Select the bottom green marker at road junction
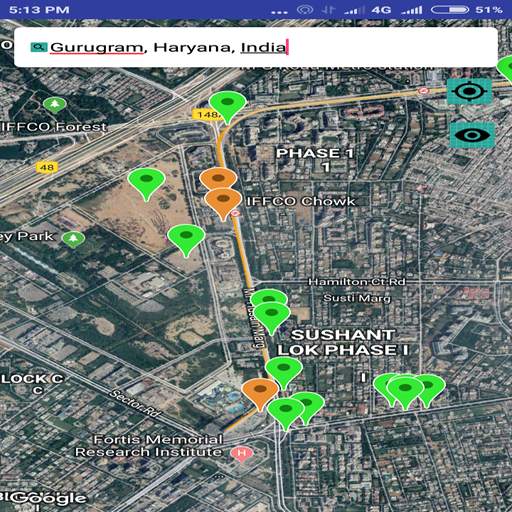This screenshot has width=512, height=512. coord(286,414)
